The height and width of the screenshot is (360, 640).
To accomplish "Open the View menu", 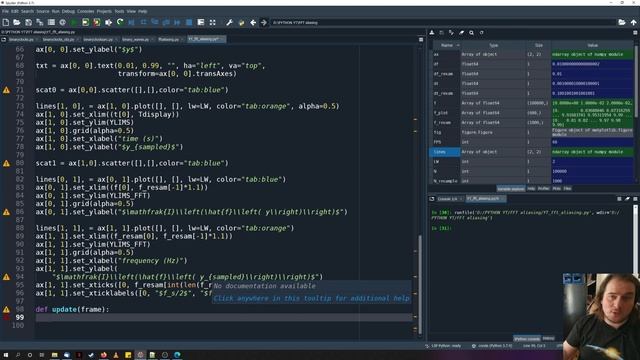I will (x=131, y=11).
